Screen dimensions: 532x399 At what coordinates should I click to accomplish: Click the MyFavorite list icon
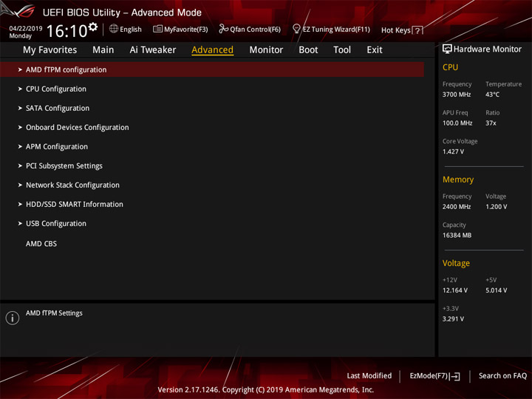(157, 29)
